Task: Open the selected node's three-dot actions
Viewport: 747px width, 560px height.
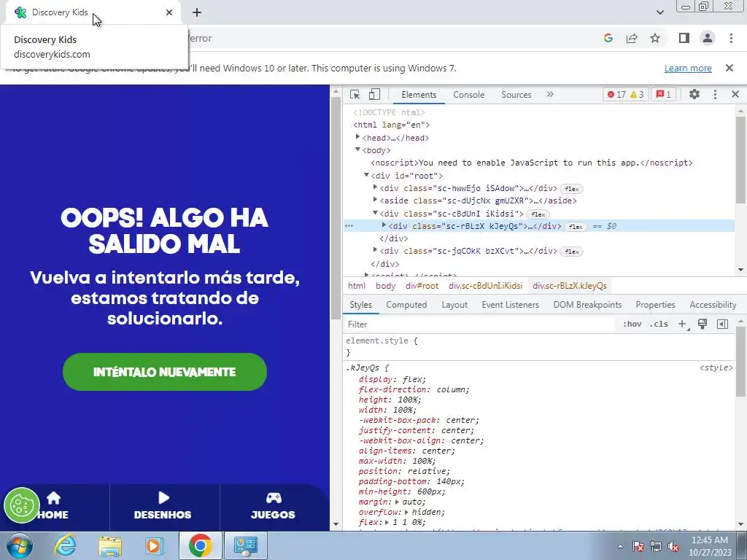Action: click(x=349, y=226)
